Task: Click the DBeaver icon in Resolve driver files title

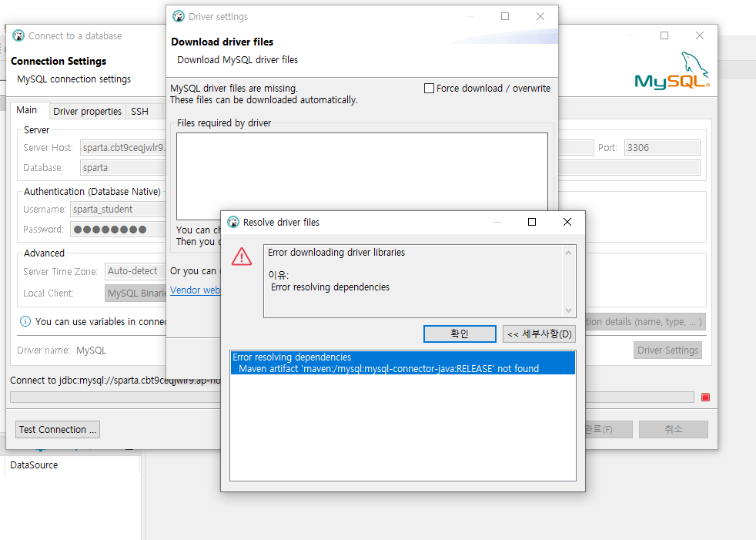Action: click(x=233, y=222)
